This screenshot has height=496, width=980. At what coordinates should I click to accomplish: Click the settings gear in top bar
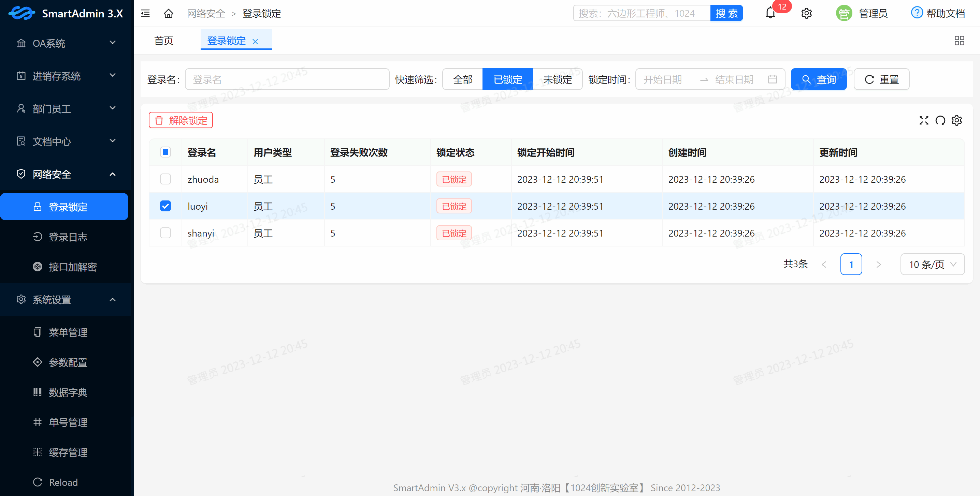pos(807,13)
